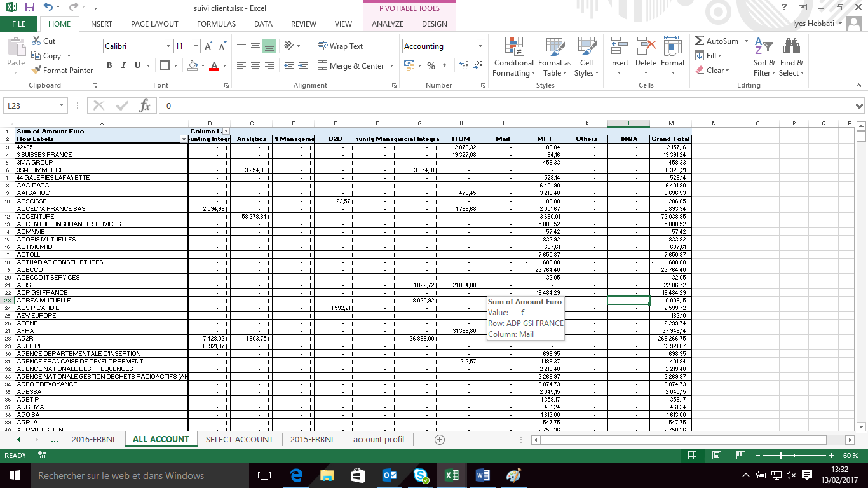Screen dimensions: 868x488
Task: Switch to the FORMULAS ribbon tab
Action: coord(216,24)
